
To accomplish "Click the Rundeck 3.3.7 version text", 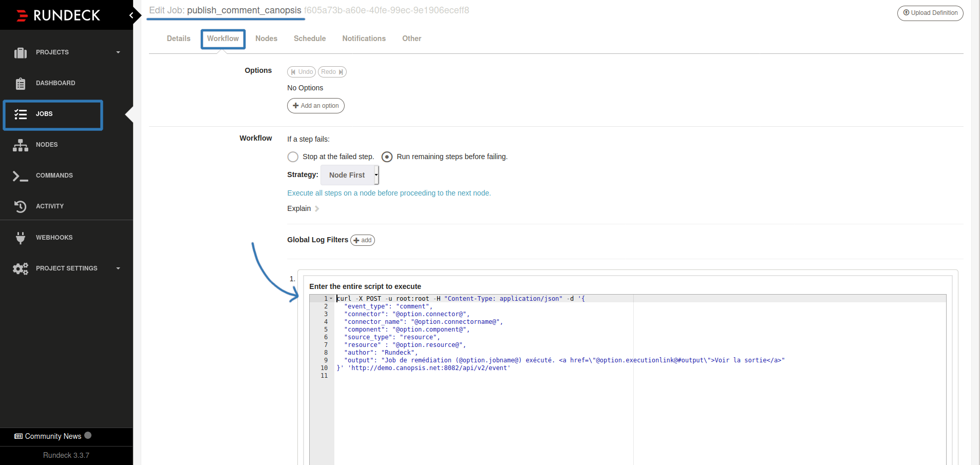I will click(x=66, y=455).
